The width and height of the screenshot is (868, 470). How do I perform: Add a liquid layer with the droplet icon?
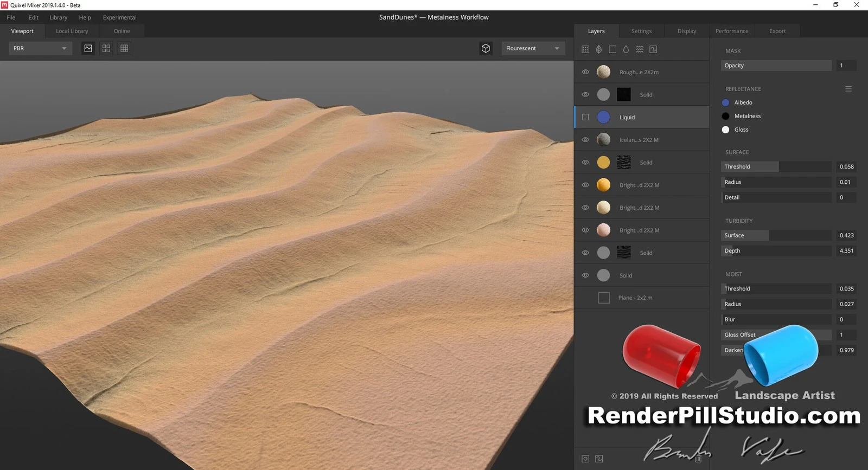point(626,49)
